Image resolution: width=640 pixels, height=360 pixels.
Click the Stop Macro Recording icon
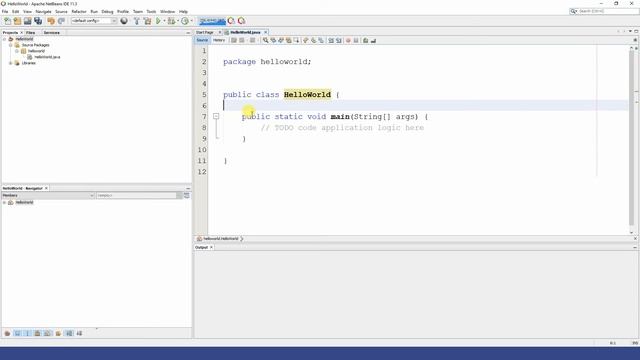(x=356, y=40)
